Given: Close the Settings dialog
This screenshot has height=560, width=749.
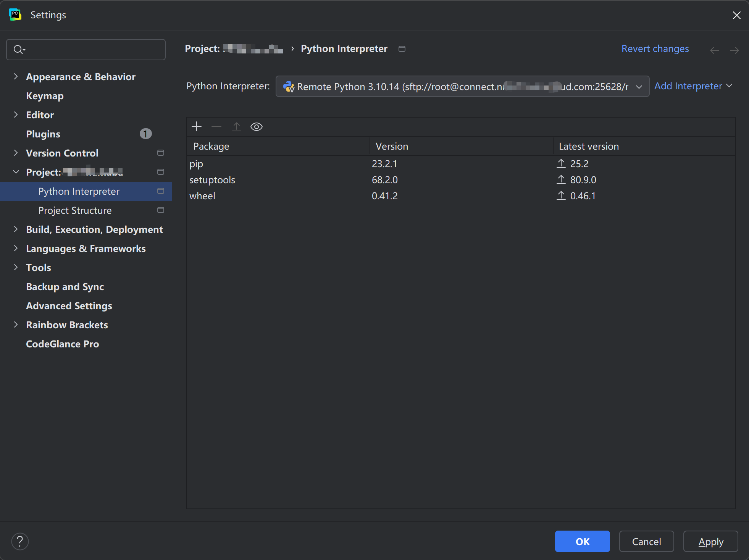Looking at the screenshot, I should click(737, 15).
